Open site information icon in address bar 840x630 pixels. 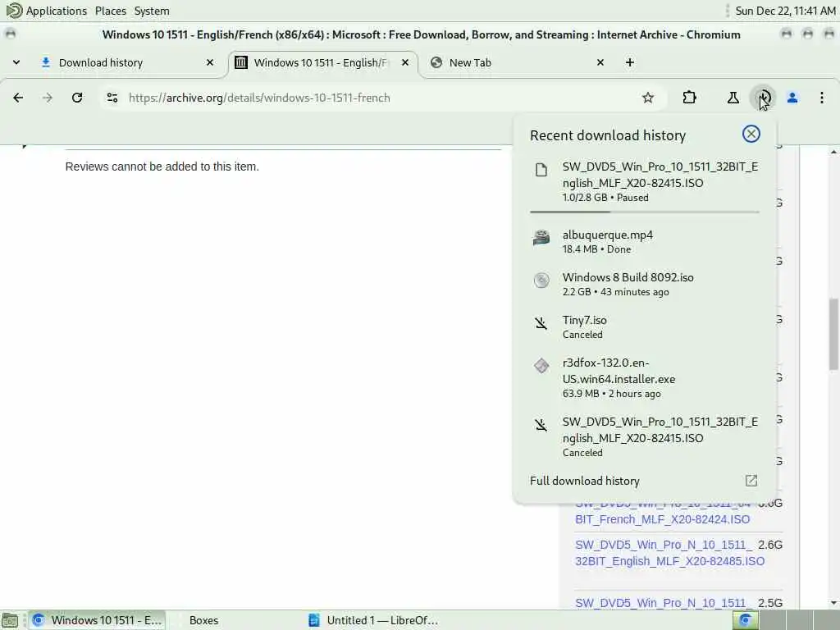pos(112,98)
